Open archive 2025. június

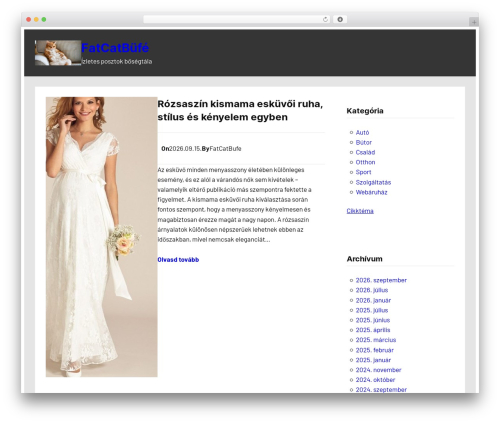pos(373,320)
